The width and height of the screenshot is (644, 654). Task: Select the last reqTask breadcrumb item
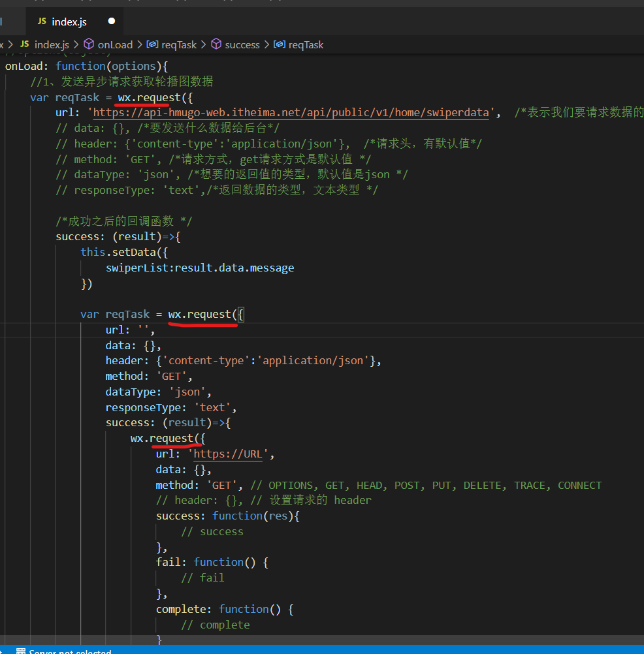click(306, 44)
